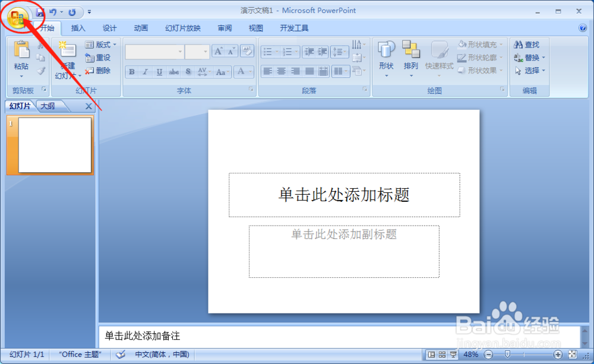Justify the text

click(x=309, y=71)
